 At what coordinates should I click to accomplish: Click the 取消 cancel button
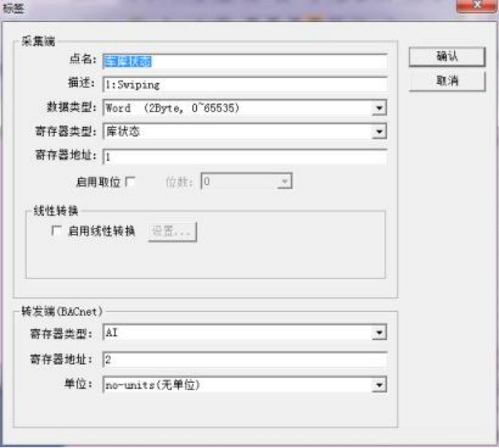tap(447, 81)
